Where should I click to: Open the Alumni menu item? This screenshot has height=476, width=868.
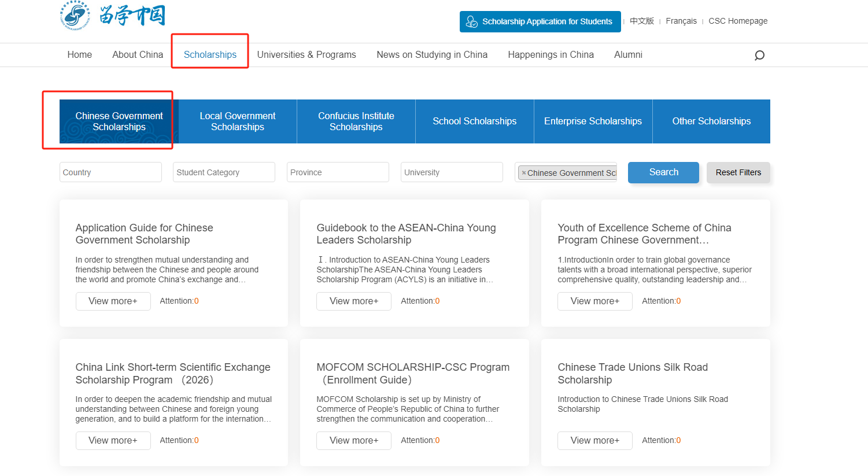[x=628, y=54]
